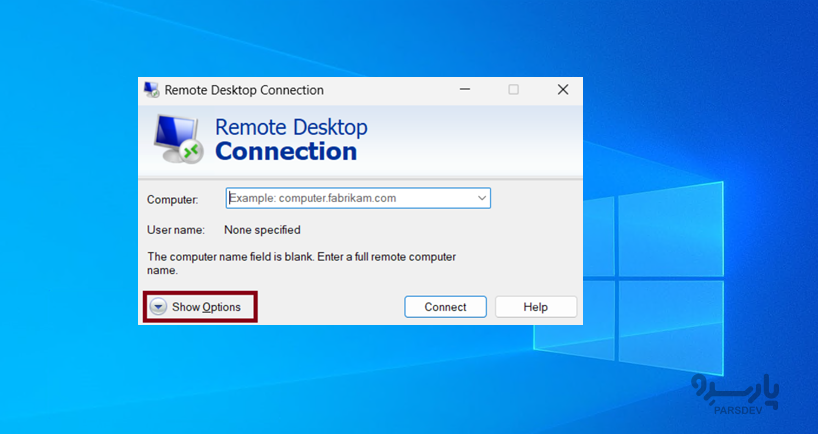The image size is (818, 434).
Task: Click the window title text in title bar
Action: coord(244,90)
